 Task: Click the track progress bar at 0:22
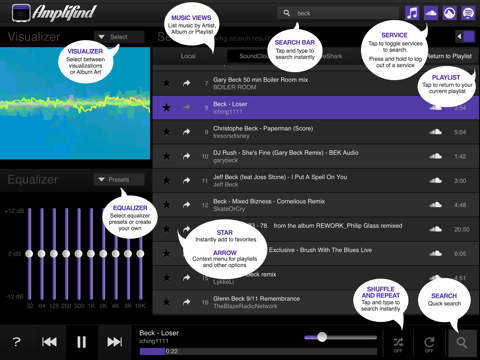click(258, 351)
